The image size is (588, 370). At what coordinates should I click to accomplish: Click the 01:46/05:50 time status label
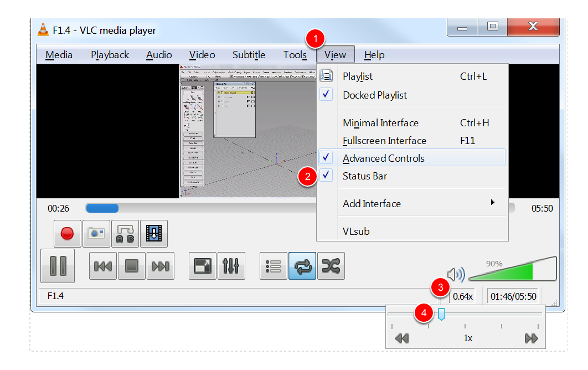tap(513, 296)
